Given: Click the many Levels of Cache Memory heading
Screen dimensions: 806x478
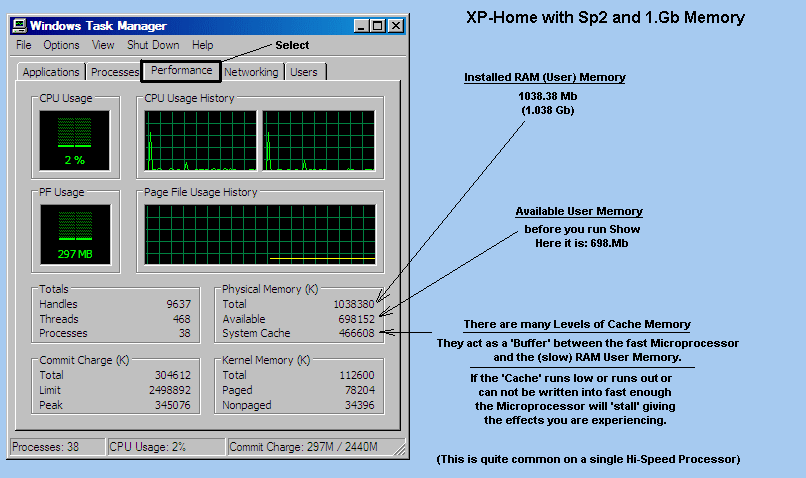Looking at the screenshot, I should tap(577, 324).
